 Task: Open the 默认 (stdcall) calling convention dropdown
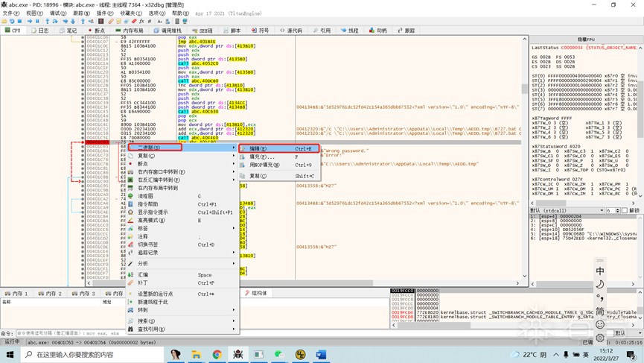567,210
